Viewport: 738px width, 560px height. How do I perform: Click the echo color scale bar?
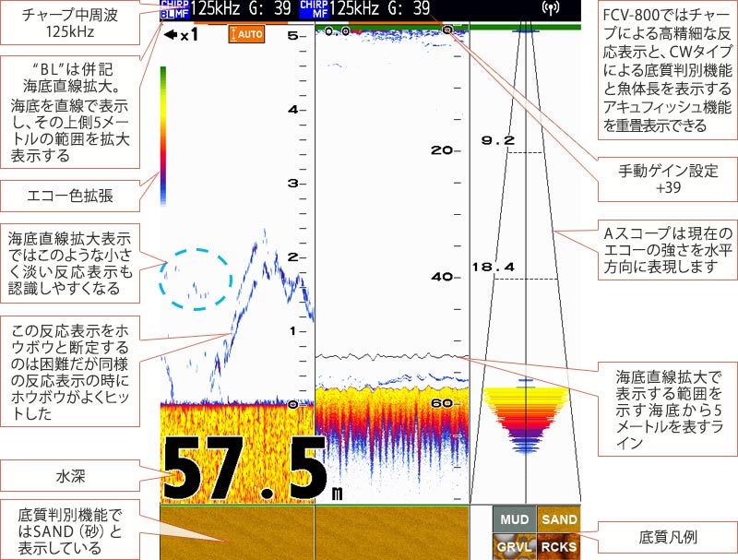click(163, 129)
